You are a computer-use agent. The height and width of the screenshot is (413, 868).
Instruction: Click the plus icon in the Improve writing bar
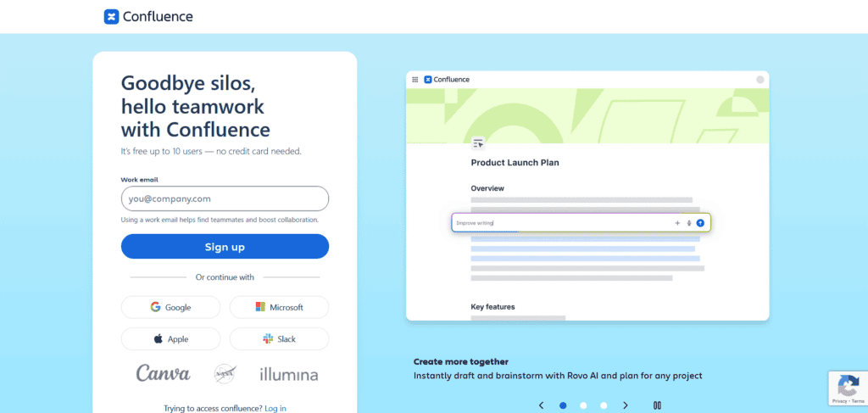[677, 222]
